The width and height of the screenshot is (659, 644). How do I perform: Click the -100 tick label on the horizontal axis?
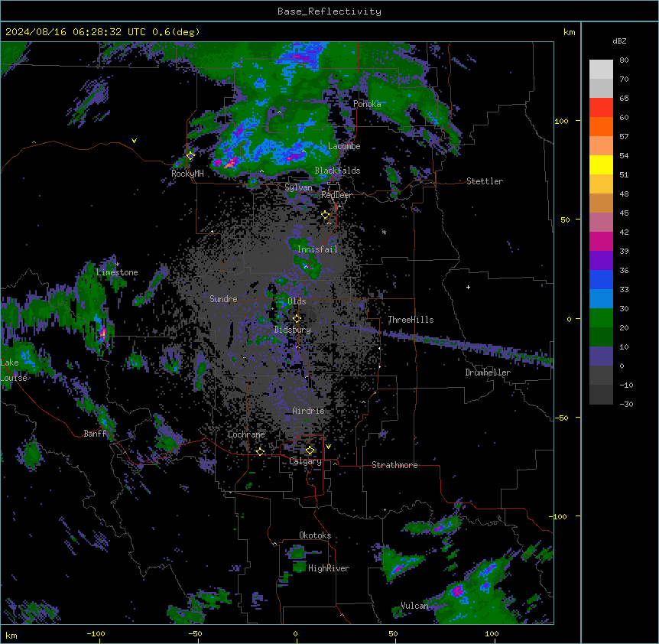[96, 633]
